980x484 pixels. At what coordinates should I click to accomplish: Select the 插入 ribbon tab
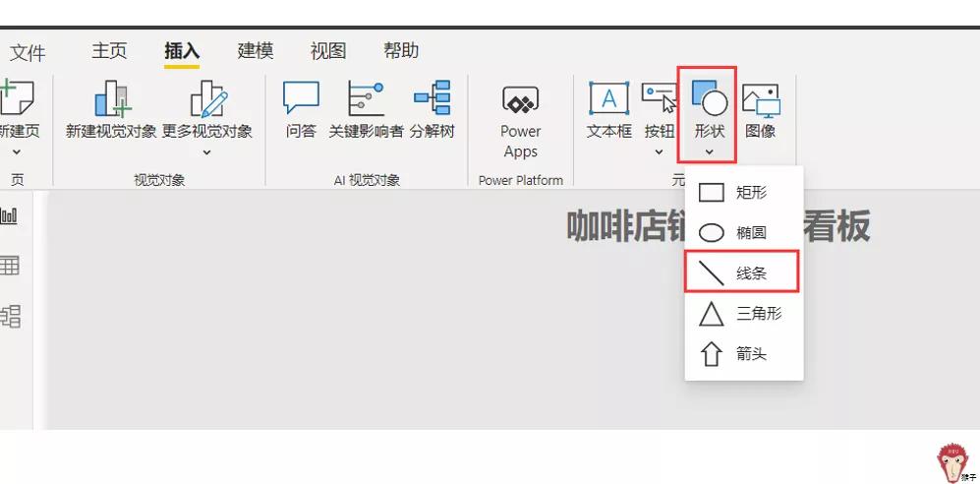coord(182,51)
